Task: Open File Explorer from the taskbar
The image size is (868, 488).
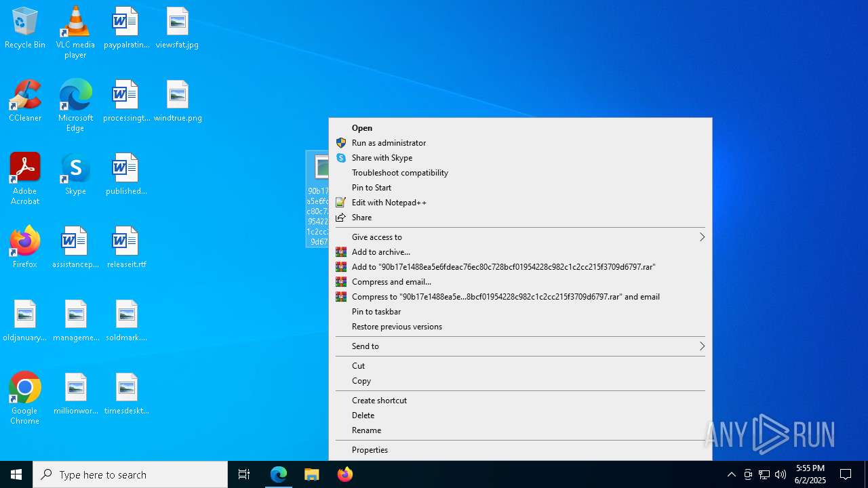Action: pyautogui.click(x=312, y=474)
